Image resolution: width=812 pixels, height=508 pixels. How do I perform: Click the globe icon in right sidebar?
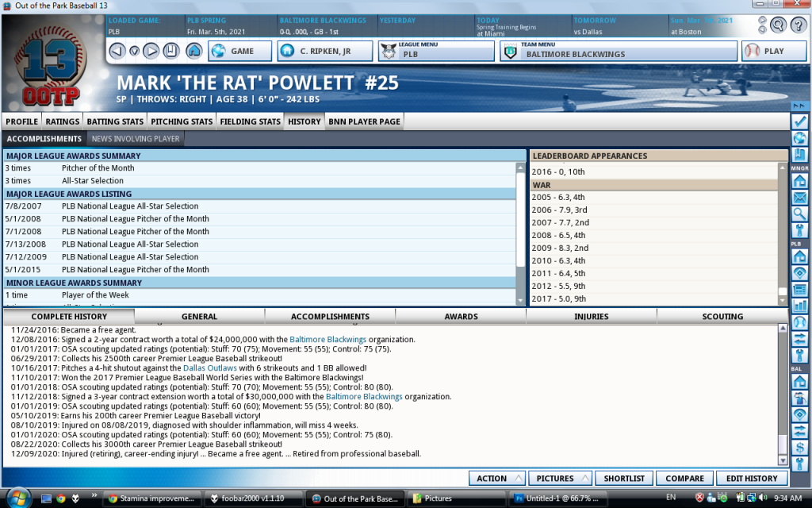(x=800, y=138)
